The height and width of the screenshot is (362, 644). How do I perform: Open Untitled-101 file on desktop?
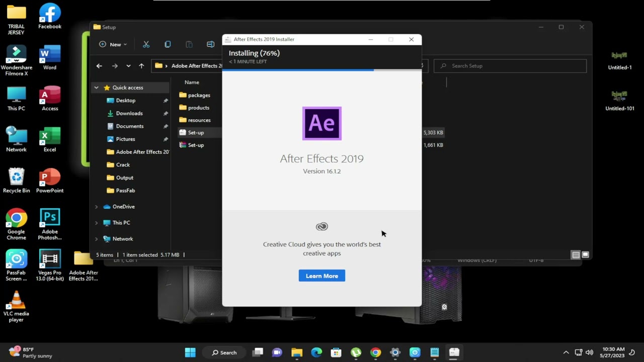coord(619,101)
